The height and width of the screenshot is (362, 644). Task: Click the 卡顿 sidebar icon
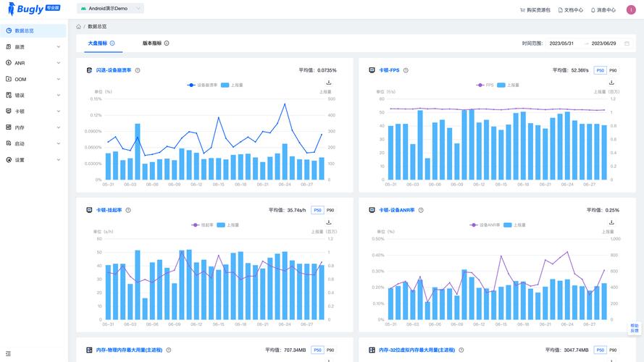pos(9,111)
